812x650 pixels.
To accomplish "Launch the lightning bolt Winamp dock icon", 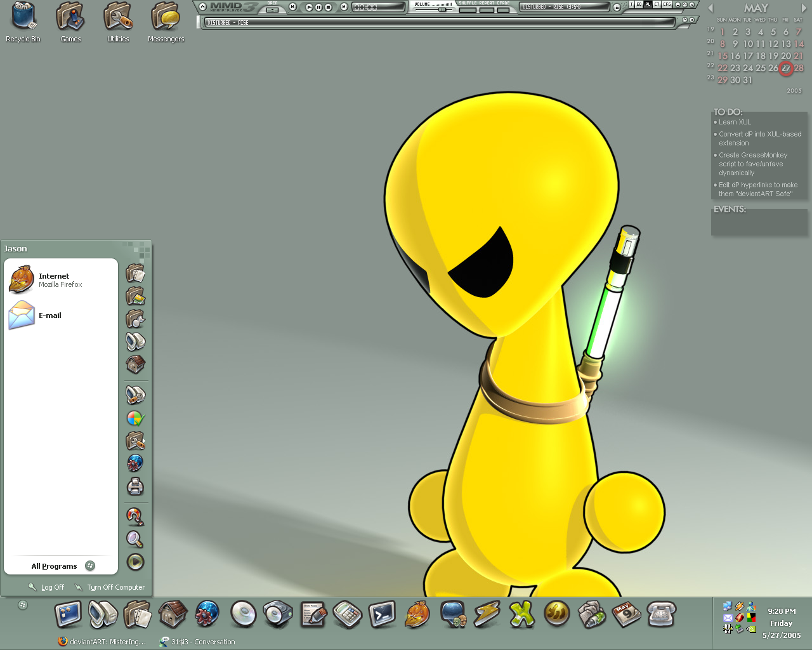I will tap(487, 614).
